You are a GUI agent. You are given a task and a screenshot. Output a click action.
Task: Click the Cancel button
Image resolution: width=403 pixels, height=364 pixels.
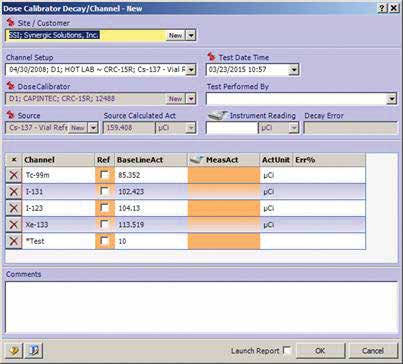coord(373,351)
